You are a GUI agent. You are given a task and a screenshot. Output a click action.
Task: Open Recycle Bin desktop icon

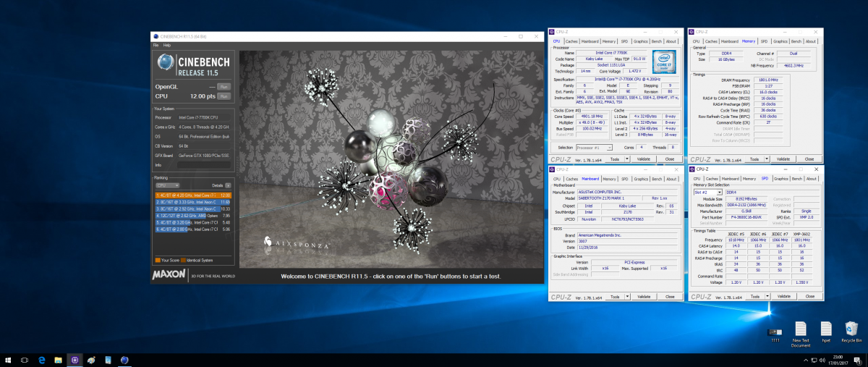851,332
